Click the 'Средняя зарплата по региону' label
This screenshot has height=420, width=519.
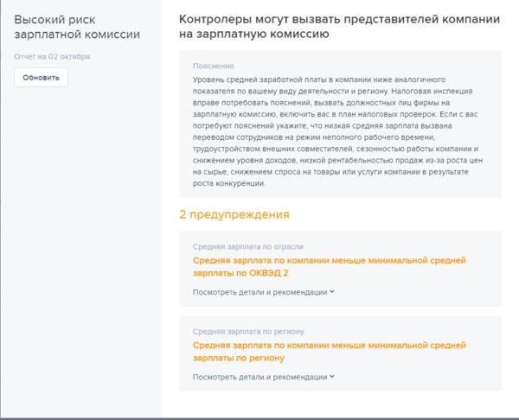(248, 331)
